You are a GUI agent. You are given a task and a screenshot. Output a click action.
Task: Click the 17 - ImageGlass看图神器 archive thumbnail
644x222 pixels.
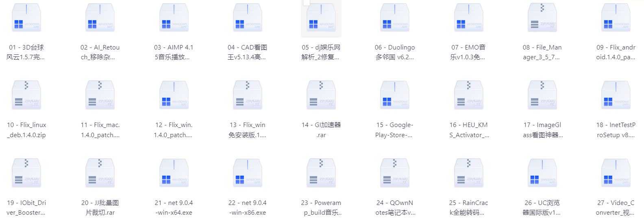tap(542, 96)
